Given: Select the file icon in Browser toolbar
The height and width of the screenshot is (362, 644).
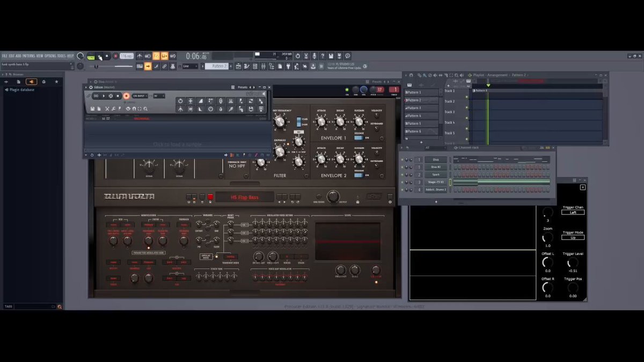Looking at the screenshot, I should click(19, 82).
